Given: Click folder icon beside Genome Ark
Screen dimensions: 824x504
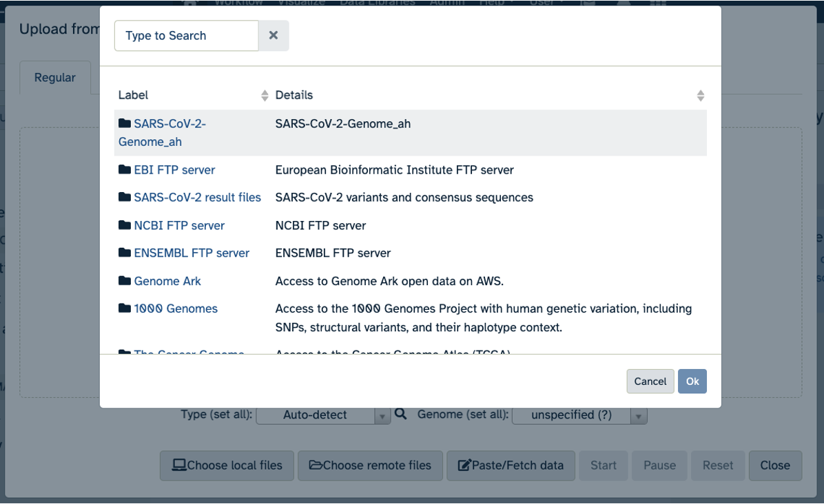Looking at the screenshot, I should (125, 281).
